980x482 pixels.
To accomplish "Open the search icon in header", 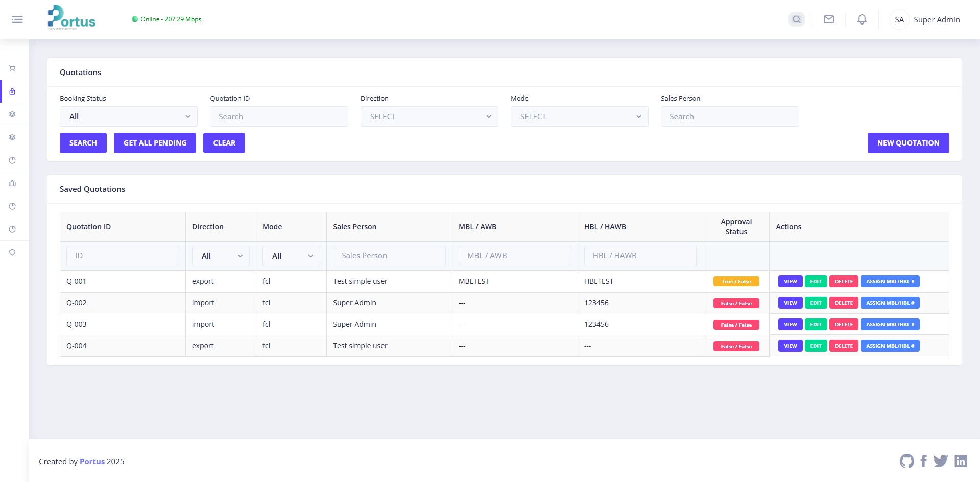I will click(796, 19).
